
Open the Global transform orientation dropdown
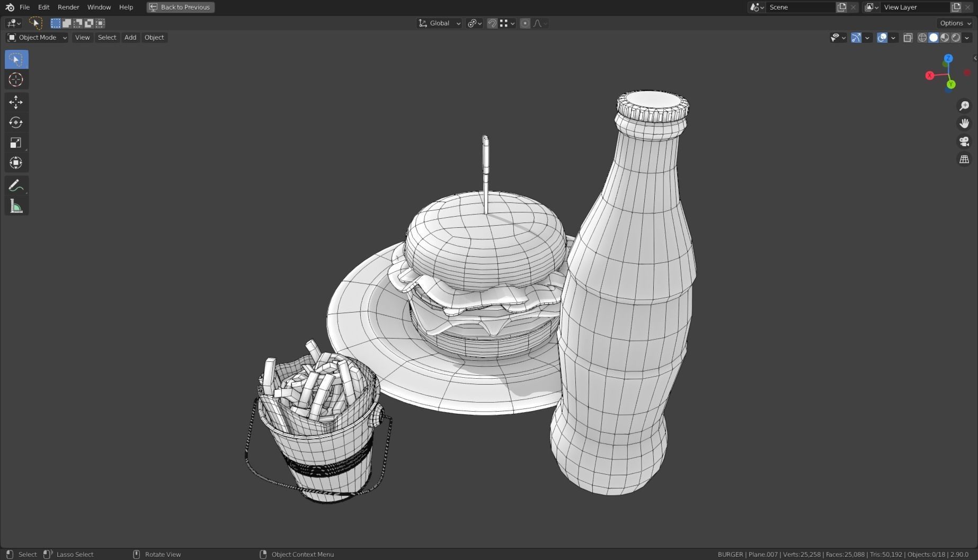439,23
